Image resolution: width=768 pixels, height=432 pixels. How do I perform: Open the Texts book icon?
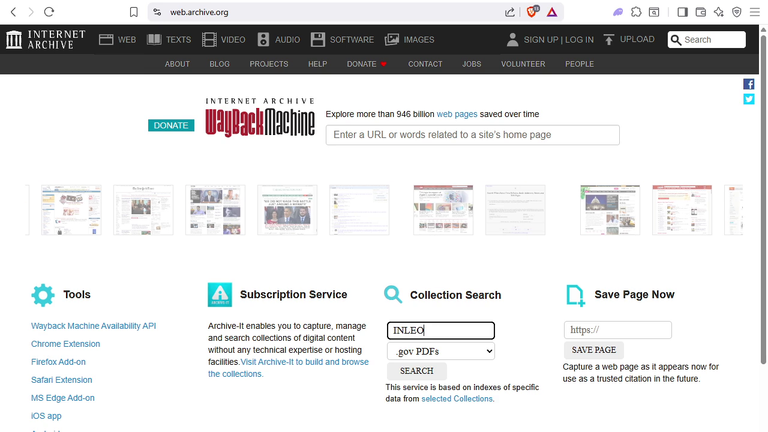click(154, 40)
